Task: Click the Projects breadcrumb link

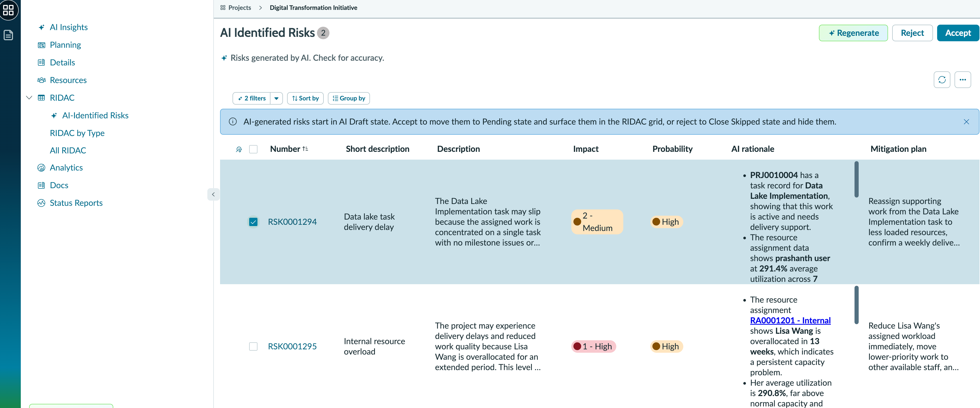Action: [240, 8]
